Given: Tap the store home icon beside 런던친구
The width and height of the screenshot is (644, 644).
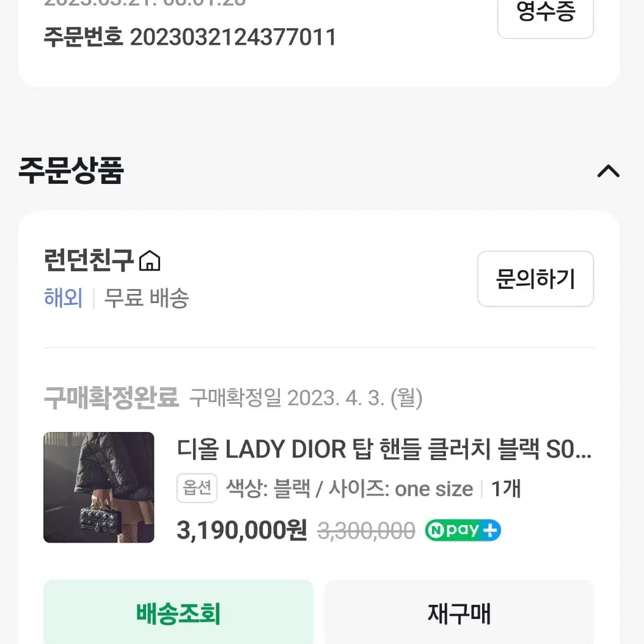Looking at the screenshot, I should 150,260.
